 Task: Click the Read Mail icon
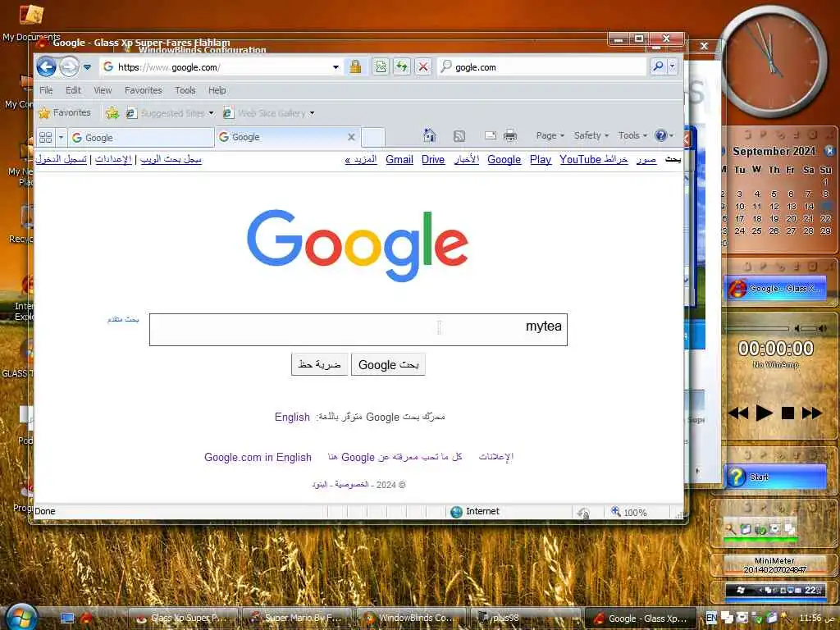coord(491,135)
